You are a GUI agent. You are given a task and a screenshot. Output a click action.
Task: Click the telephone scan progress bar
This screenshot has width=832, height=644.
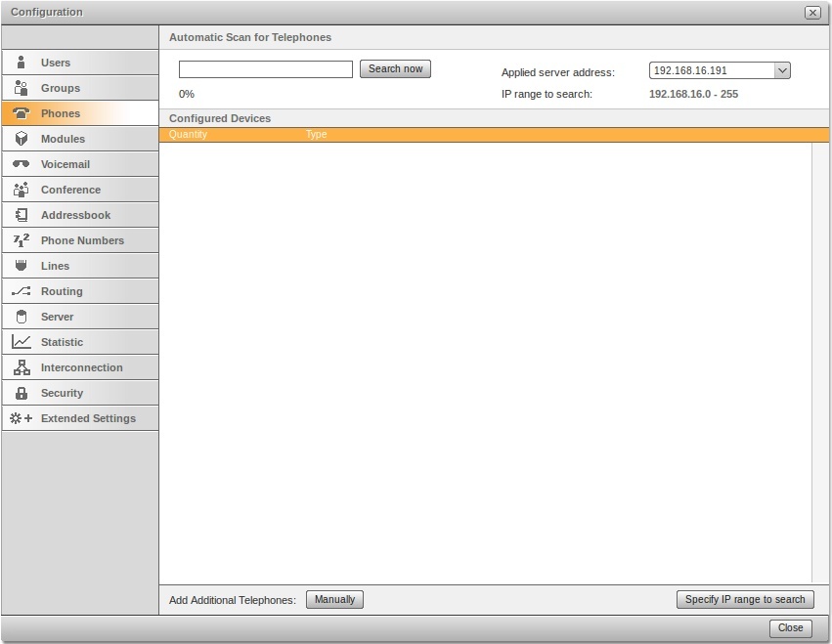click(x=266, y=69)
